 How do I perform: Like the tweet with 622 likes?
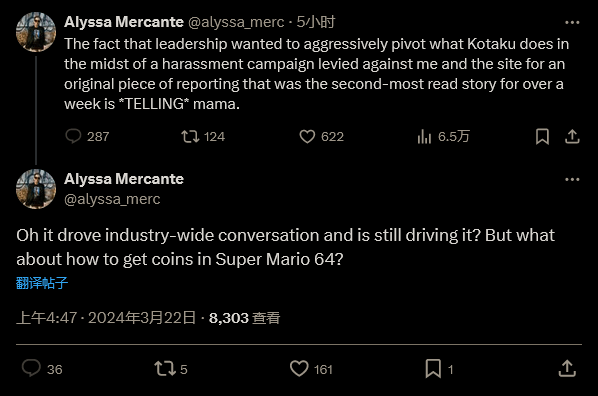click(307, 136)
